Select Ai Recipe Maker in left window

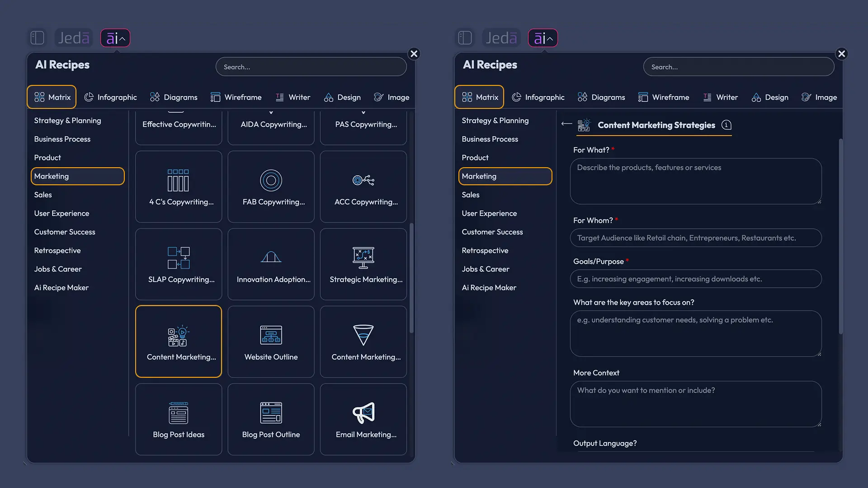pos(61,288)
